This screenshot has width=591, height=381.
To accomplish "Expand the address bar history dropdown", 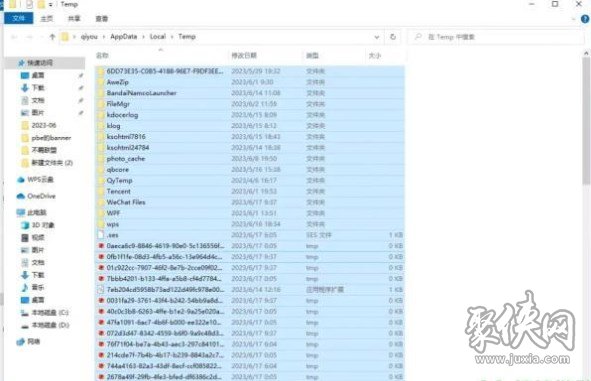I will point(377,37).
